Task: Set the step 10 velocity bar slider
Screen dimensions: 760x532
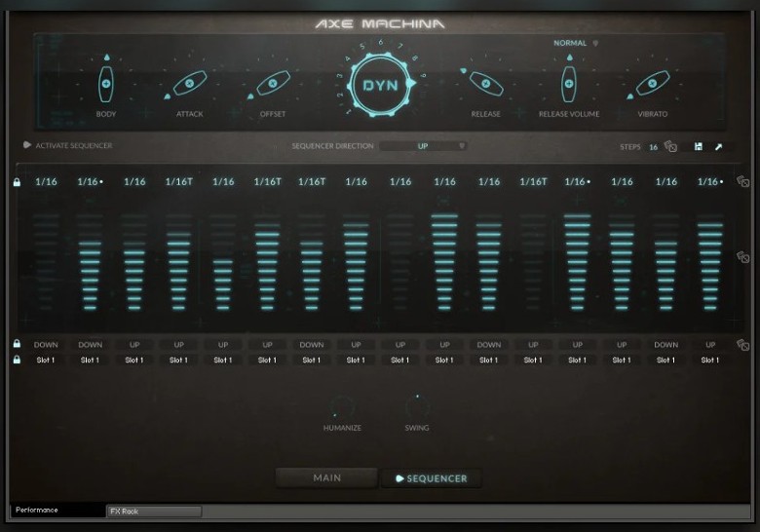Action: pos(444,261)
